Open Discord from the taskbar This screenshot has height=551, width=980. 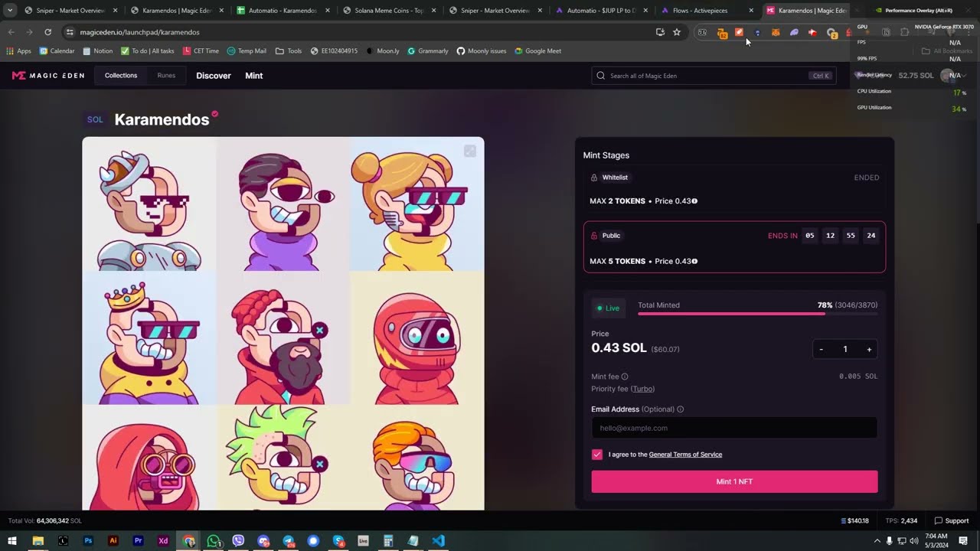click(x=263, y=540)
